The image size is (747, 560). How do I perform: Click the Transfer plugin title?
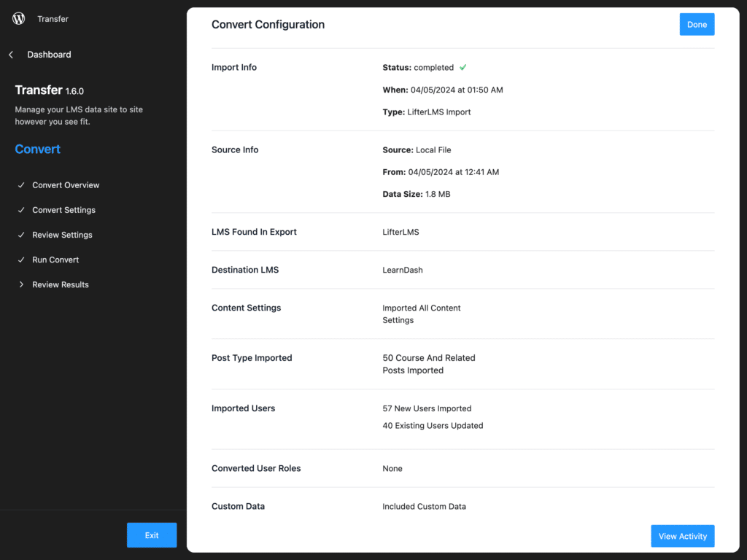(36, 90)
